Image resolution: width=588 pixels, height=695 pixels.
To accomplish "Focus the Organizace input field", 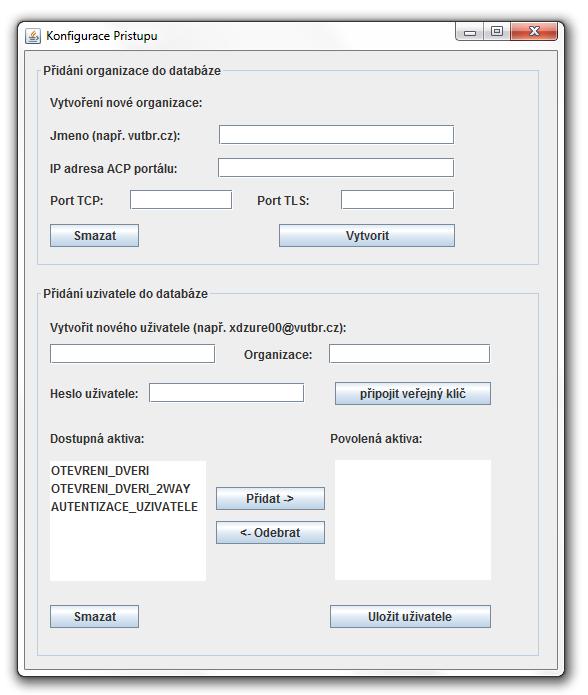I will tap(409, 354).
